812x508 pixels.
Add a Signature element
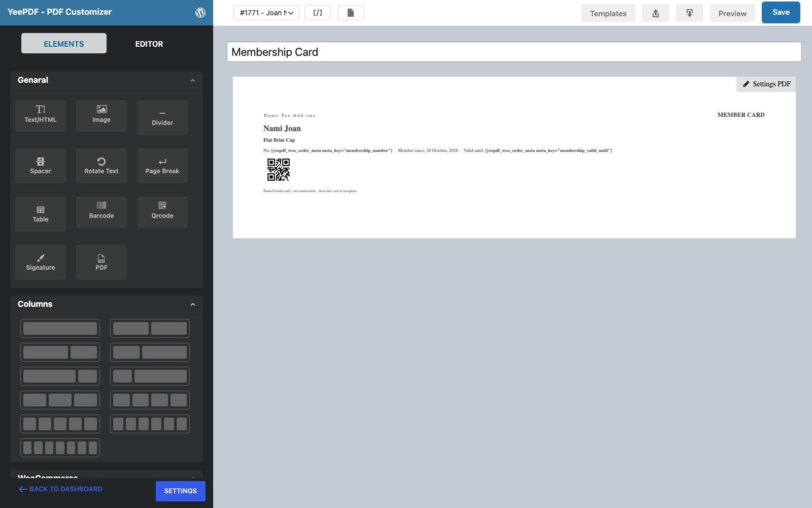(41, 262)
